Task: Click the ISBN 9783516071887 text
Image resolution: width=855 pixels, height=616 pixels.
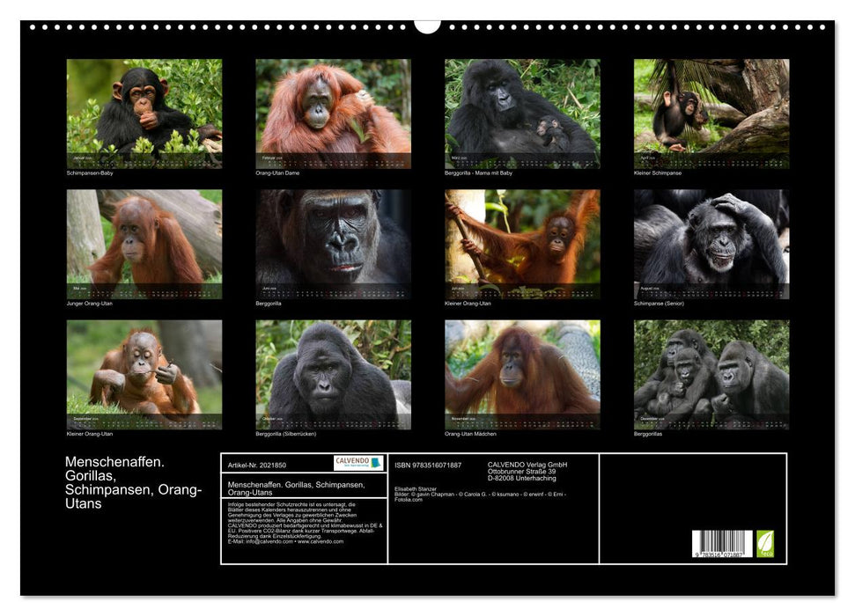Action: [426, 466]
